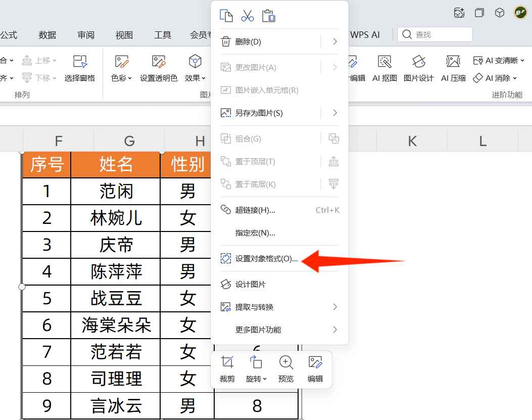This screenshot has height=420, width=532.
Task: Click the cell containing 言冰云
Action: [115, 406]
